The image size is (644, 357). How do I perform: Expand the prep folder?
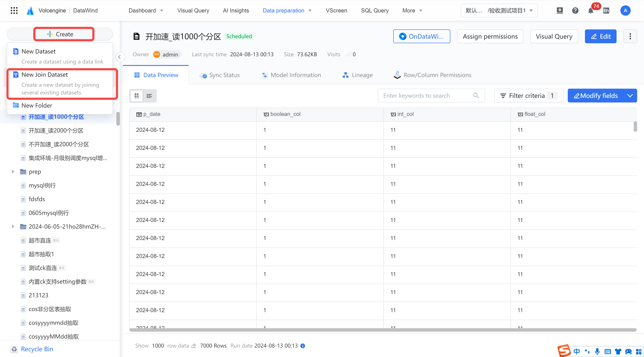[13, 172]
